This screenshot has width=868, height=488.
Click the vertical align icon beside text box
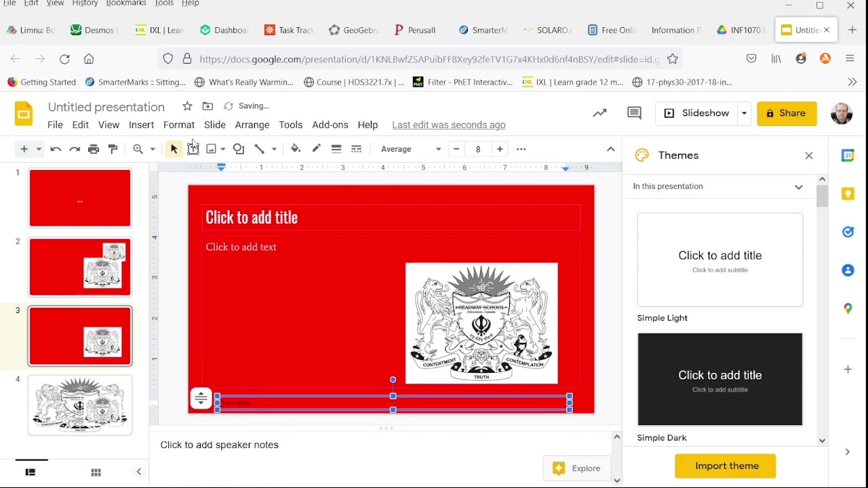201,399
